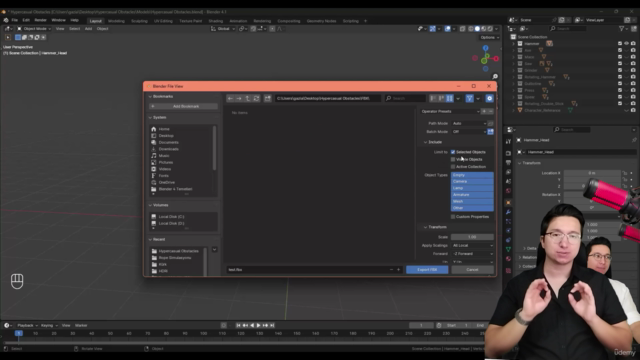Viewport: 640px width, 360px height.
Task: Enable Visible Objects checkbox
Action: (x=453, y=159)
